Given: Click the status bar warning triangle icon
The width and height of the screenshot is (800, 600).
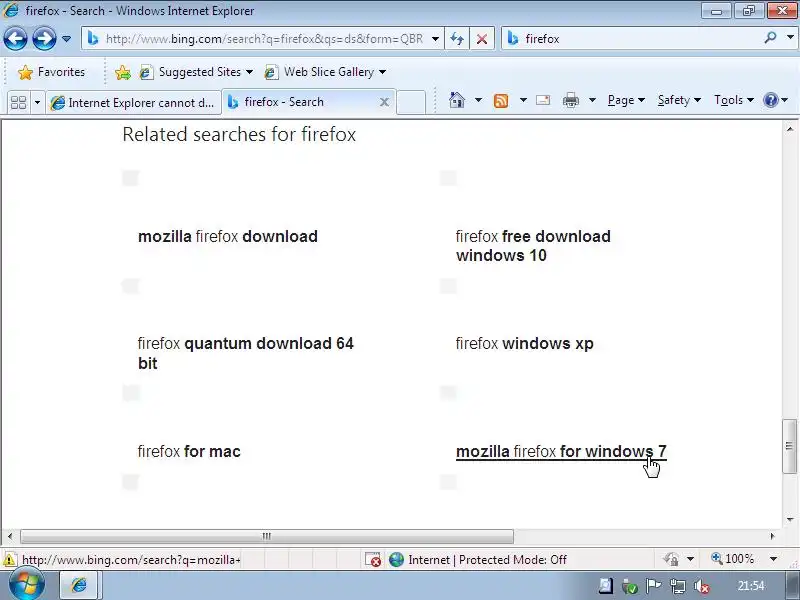Looking at the screenshot, I should (9, 560).
